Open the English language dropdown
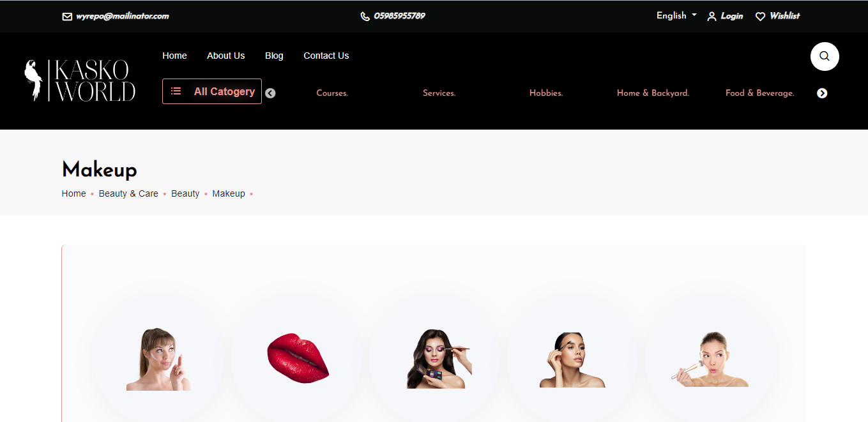This screenshot has width=868, height=422. 676,16
